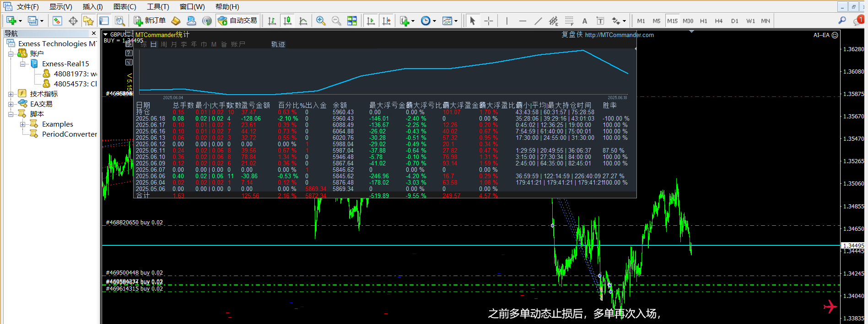Open the Periods clock icon
Screen dimensions: 868x324
[426, 21]
